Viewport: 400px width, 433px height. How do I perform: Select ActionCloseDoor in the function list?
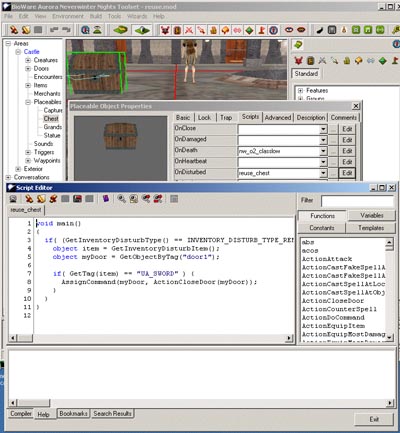[x=333, y=301]
